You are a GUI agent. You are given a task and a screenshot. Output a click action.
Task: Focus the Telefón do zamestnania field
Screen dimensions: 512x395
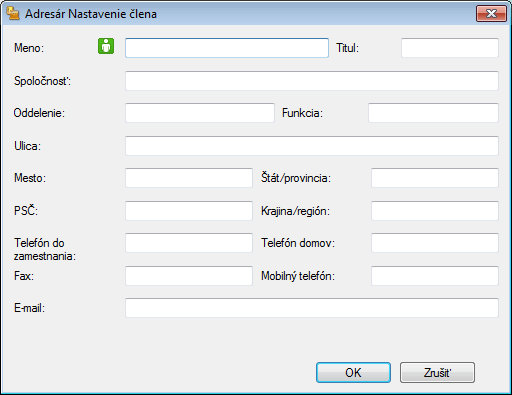click(189, 243)
